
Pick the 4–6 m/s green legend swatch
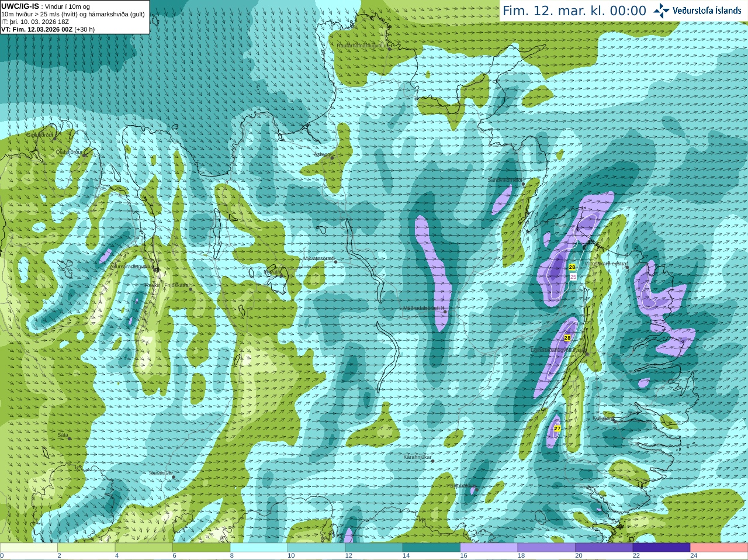tap(144, 548)
